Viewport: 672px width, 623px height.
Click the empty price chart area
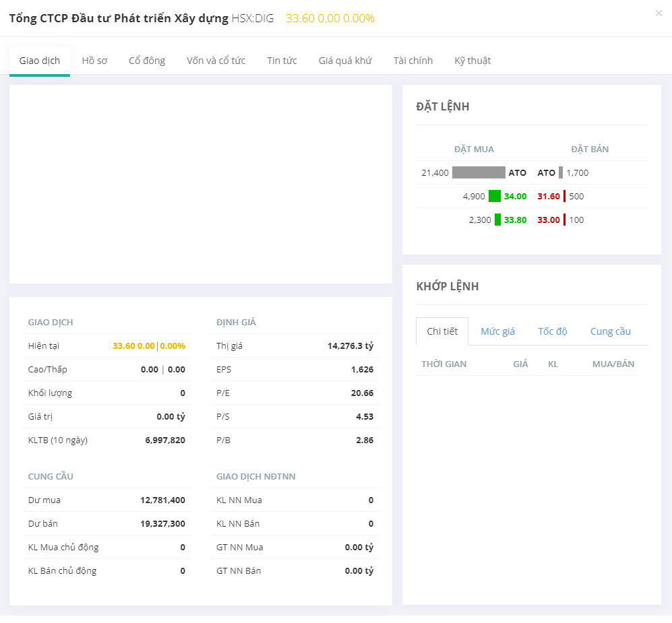point(201,184)
